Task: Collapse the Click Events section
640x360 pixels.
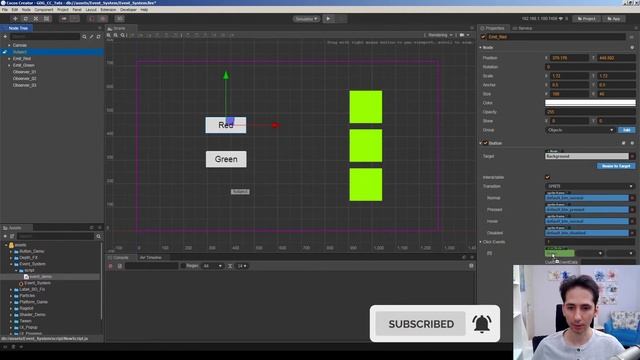Action: pyautogui.click(x=480, y=242)
